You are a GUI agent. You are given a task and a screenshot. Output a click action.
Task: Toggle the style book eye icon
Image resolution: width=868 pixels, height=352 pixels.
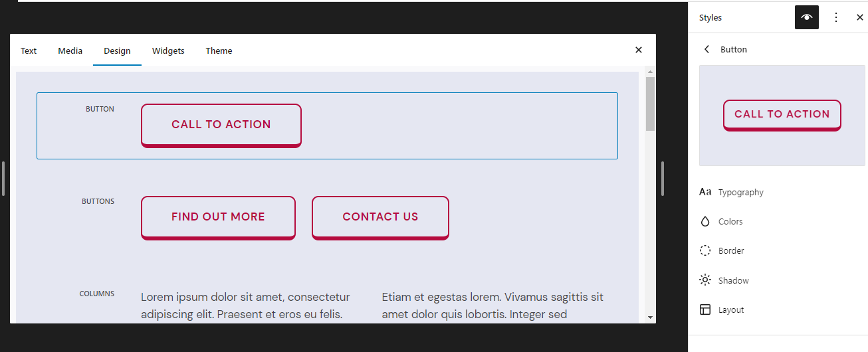[x=807, y=17]
